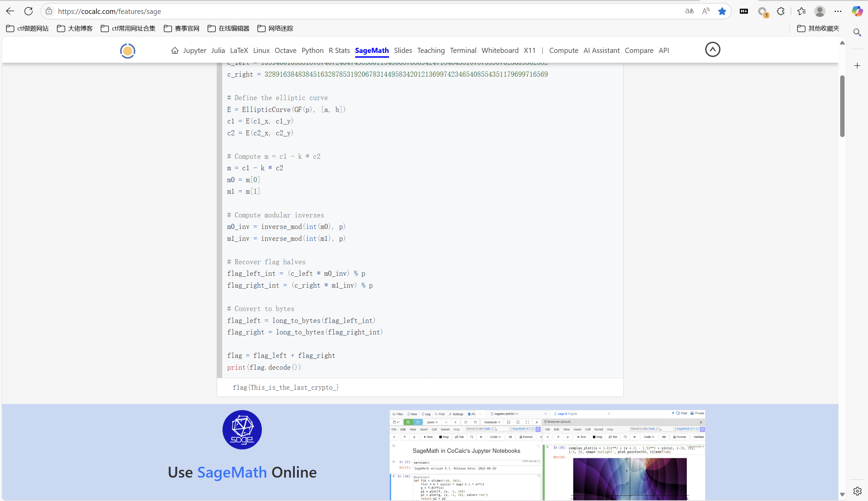Open sidebar settings gear

tap(857, 491)
